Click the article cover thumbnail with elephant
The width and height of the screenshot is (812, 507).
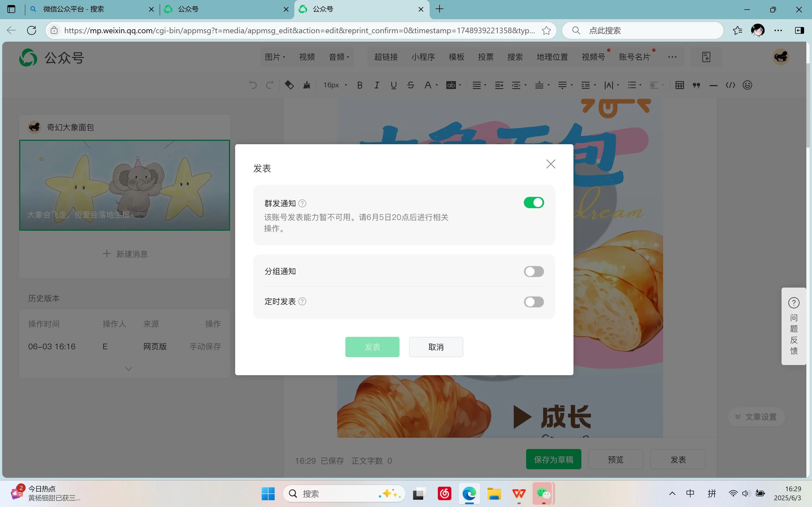pyautogui.click(x=125, y=185)
